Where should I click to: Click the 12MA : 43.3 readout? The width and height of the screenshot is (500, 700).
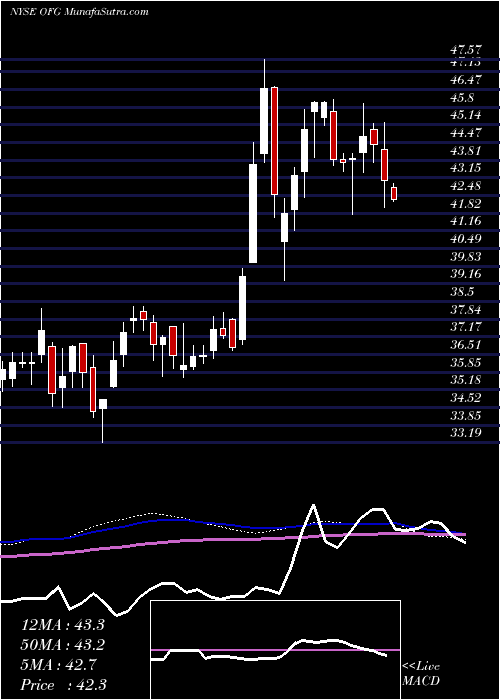point(63,625)
